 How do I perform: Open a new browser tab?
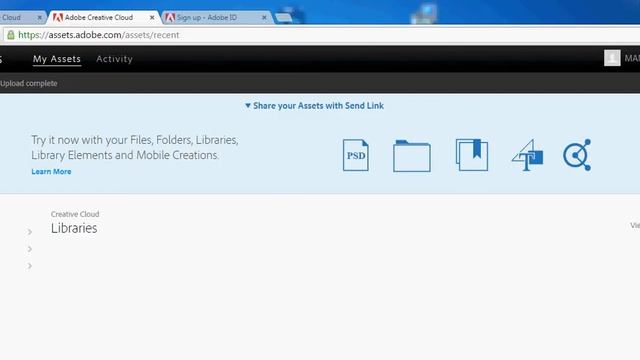pos(284,18)
